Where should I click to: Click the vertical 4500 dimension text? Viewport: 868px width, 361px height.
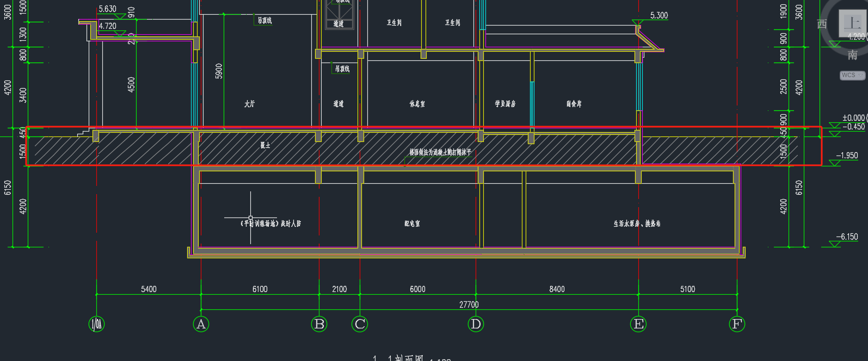tap(131, 84)
